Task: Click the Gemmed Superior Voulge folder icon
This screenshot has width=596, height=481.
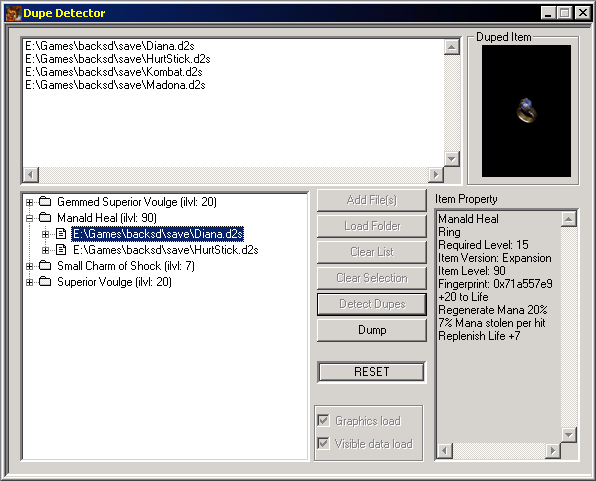Action: tap(45, 202)
